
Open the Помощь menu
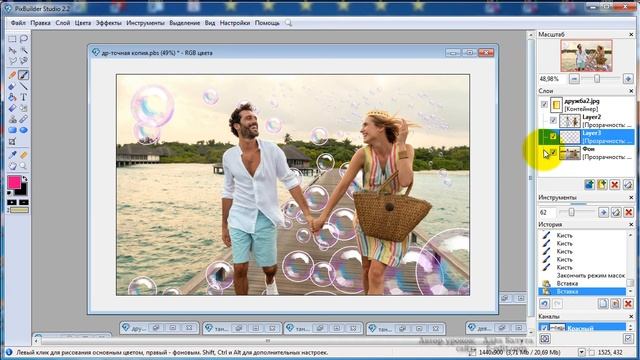coord(267,23)
